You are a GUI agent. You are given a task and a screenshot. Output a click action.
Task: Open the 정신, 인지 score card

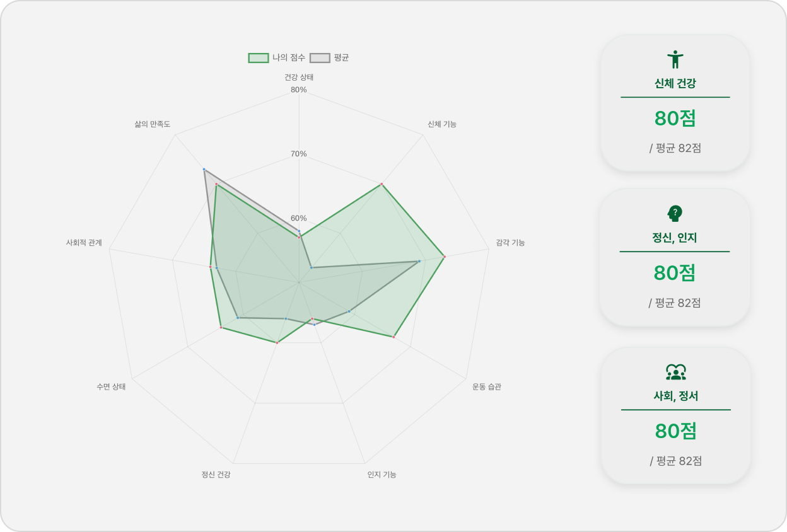[675, 257]
